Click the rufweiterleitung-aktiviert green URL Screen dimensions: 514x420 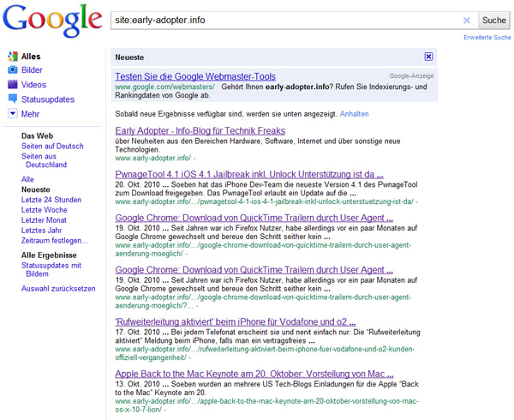(x=265, y=353)
